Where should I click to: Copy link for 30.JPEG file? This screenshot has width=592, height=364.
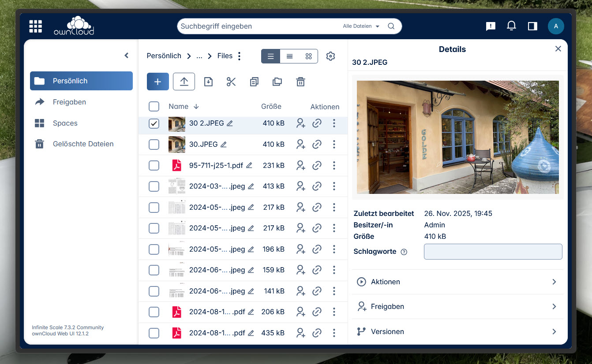coord(317,144)
